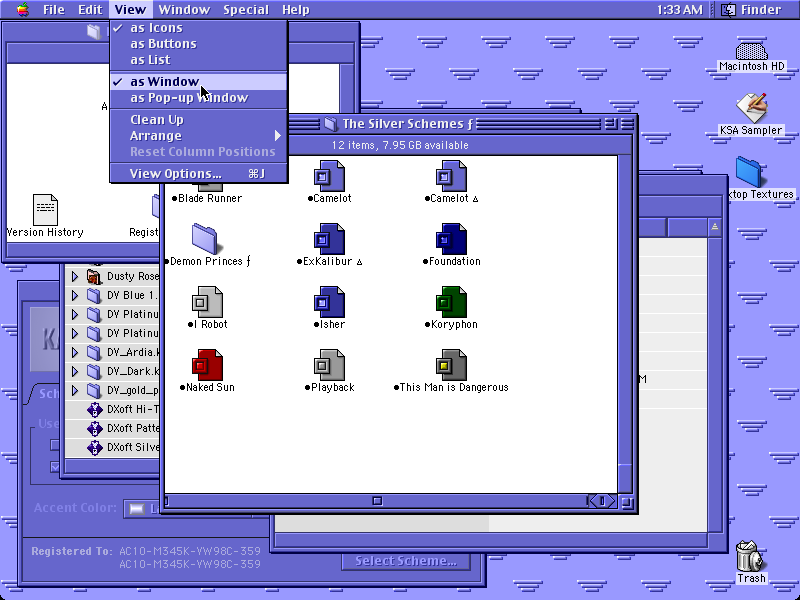Click the Dusty Rose row name
800x600 pixels.
(x=133, y=277)
